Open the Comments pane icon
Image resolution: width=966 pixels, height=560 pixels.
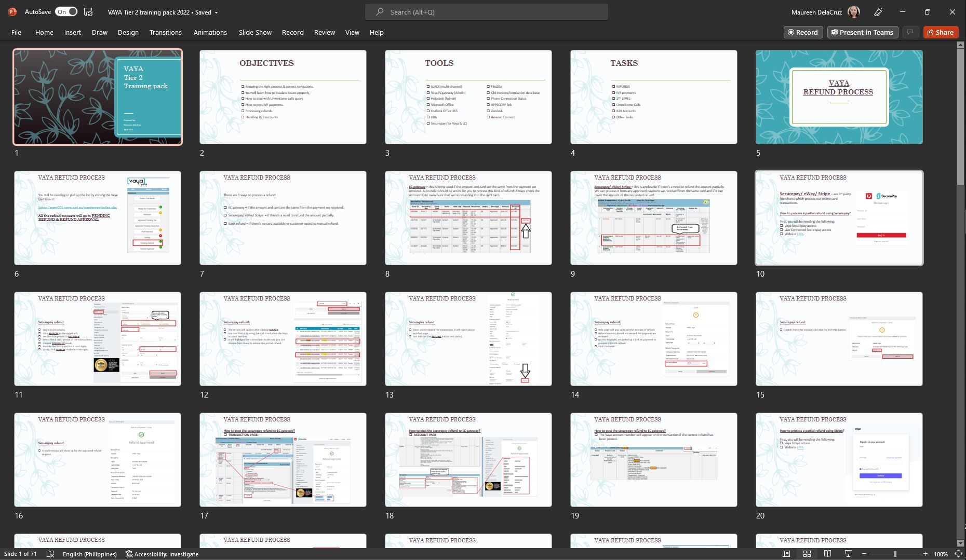pyautogui.click(x=910, y=32)
